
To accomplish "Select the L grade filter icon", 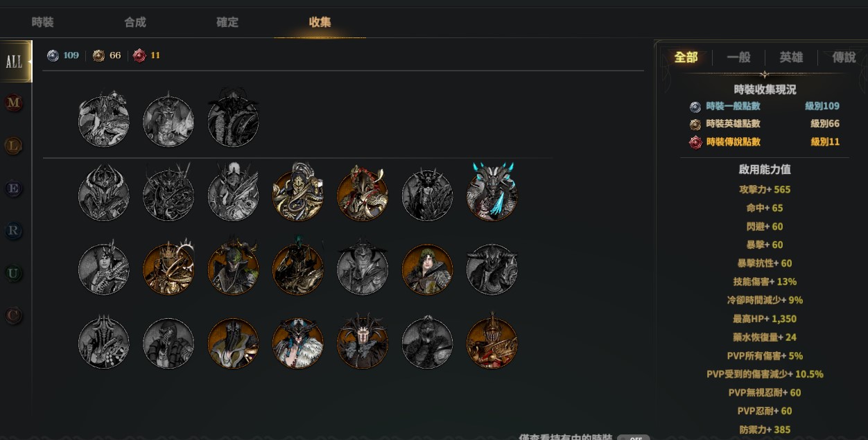I will (13, 146).
